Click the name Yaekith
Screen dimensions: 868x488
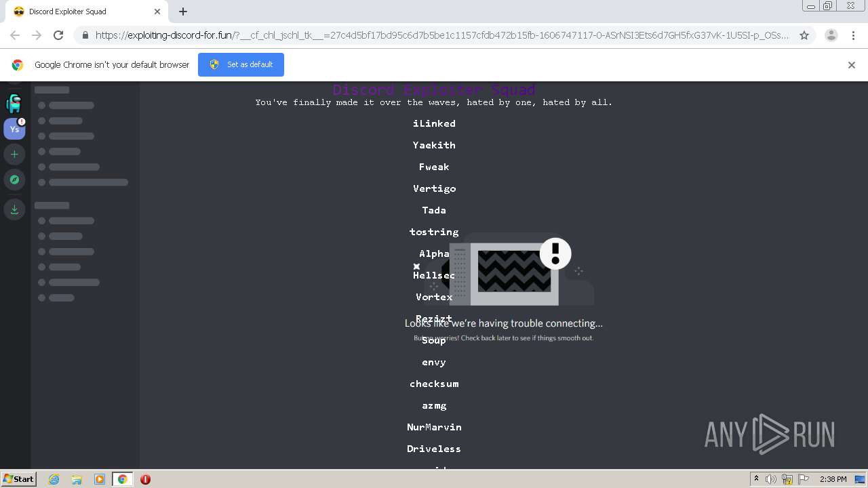(x=434, y=145)
